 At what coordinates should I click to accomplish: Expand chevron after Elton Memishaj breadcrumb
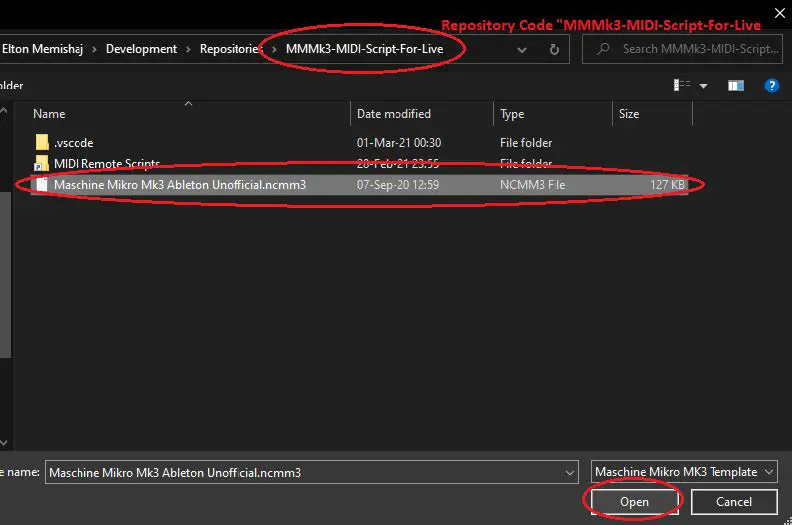pos(94,50)
